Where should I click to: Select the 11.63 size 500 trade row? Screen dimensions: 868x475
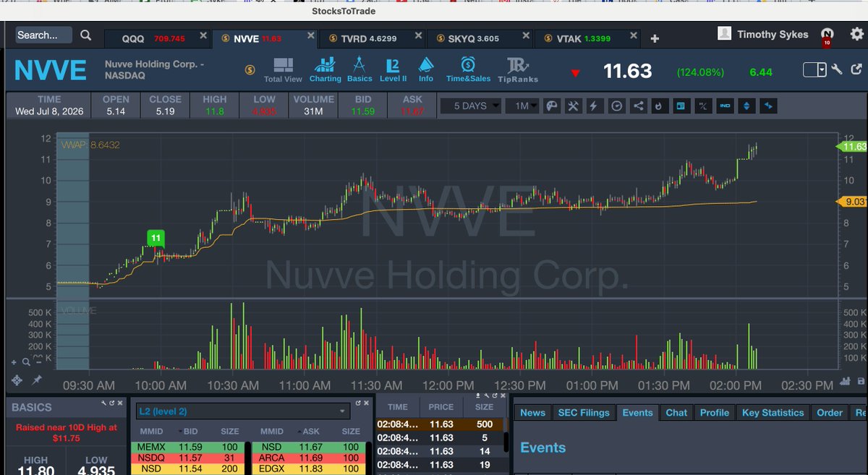[439, 425]
